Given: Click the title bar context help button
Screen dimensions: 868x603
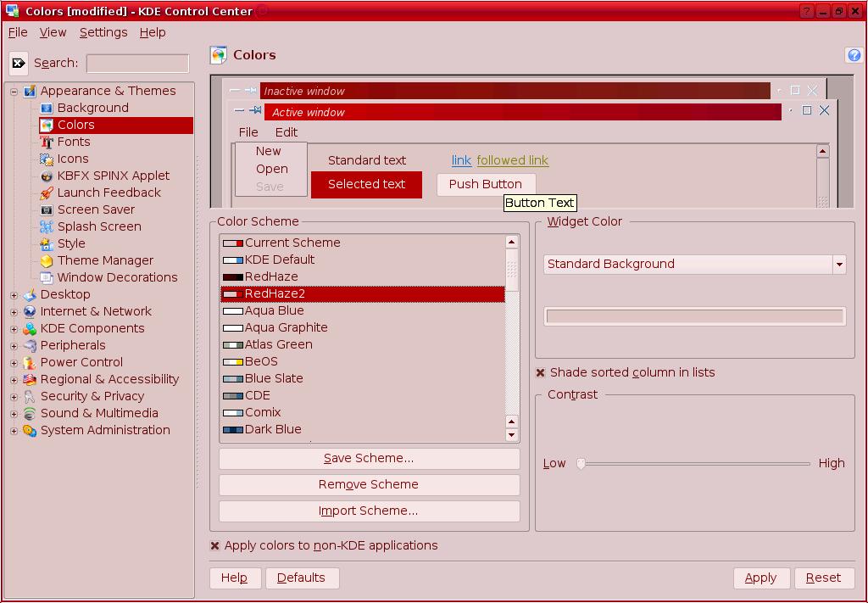Looking at the screenshot, I should [x=807, y=11].
